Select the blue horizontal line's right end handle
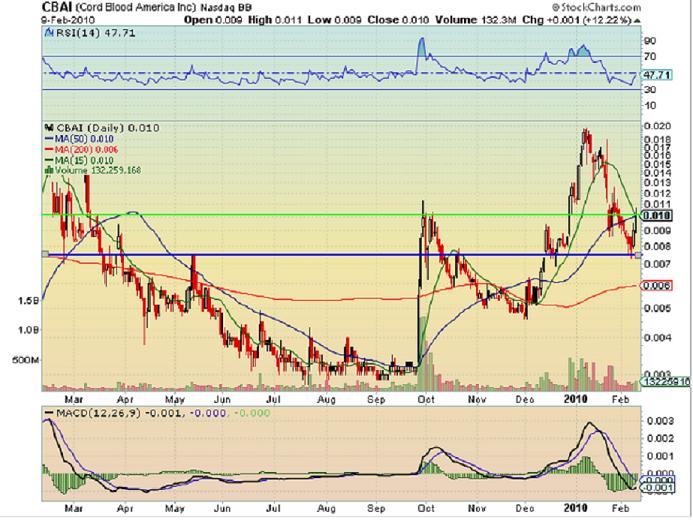This screenshot has height=520, width=693. [638, 255]
